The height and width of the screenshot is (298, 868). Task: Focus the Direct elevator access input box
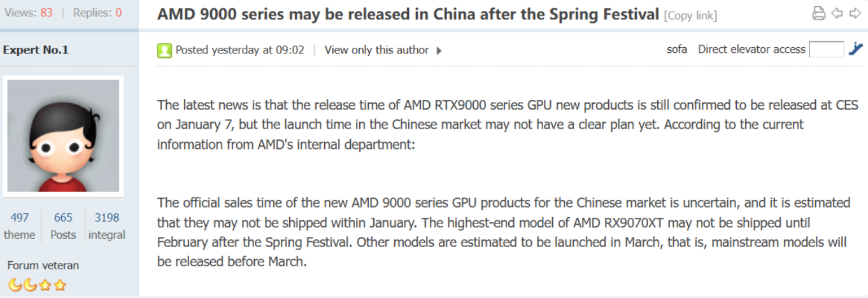click(826, 49)
